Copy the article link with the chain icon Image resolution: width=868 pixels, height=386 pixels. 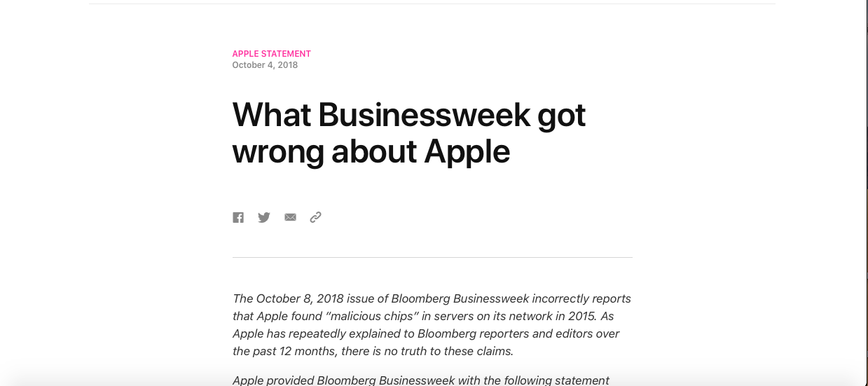coord(316,217)
